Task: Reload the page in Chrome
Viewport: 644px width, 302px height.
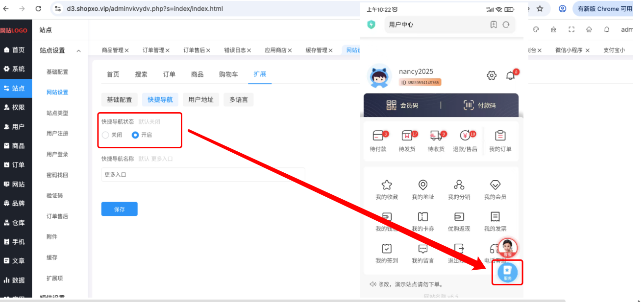Action: click(x=38, y=9)
